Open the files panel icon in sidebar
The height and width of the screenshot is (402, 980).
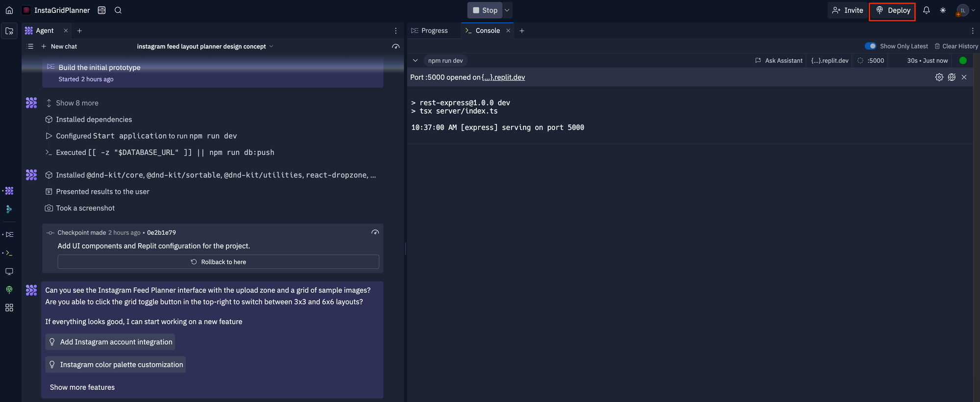point(9,31)
